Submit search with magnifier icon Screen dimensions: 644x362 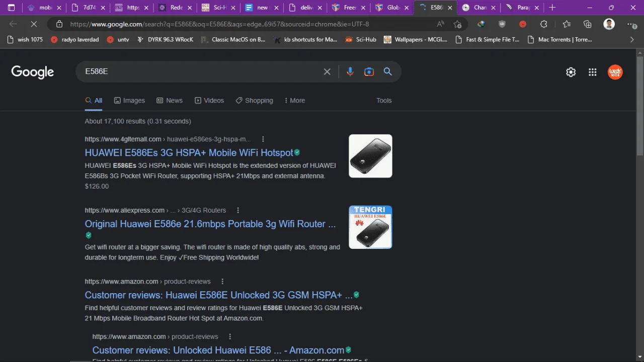(387, 71)
